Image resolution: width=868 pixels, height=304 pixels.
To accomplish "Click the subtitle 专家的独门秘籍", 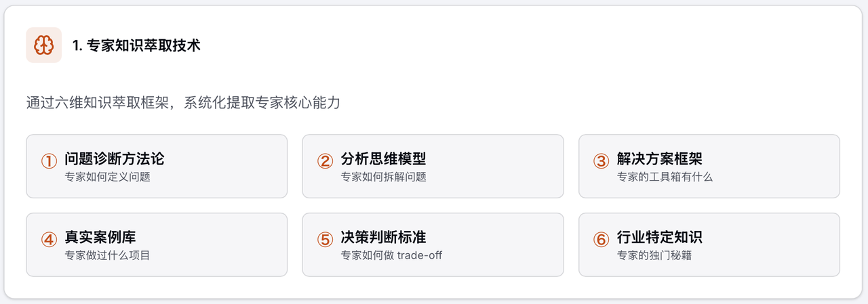I will point(654,255).
